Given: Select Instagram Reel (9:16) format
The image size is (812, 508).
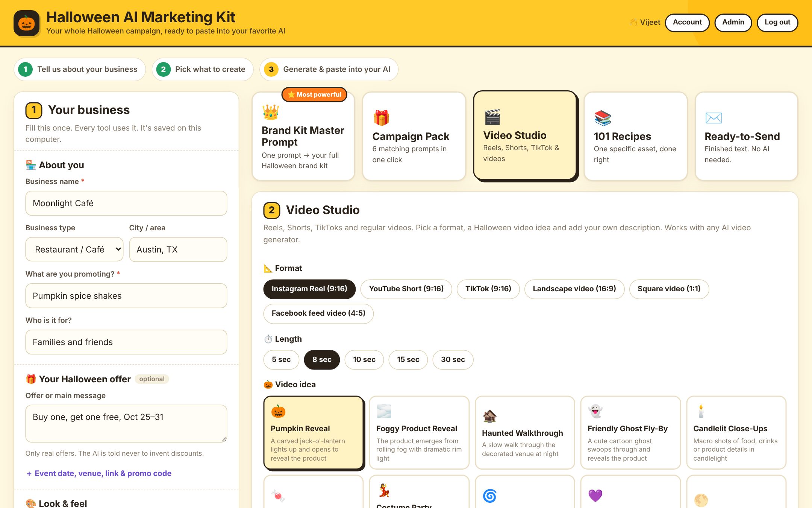Looking at the screenshot, I should pyautogui.click(x=309, y=289).
